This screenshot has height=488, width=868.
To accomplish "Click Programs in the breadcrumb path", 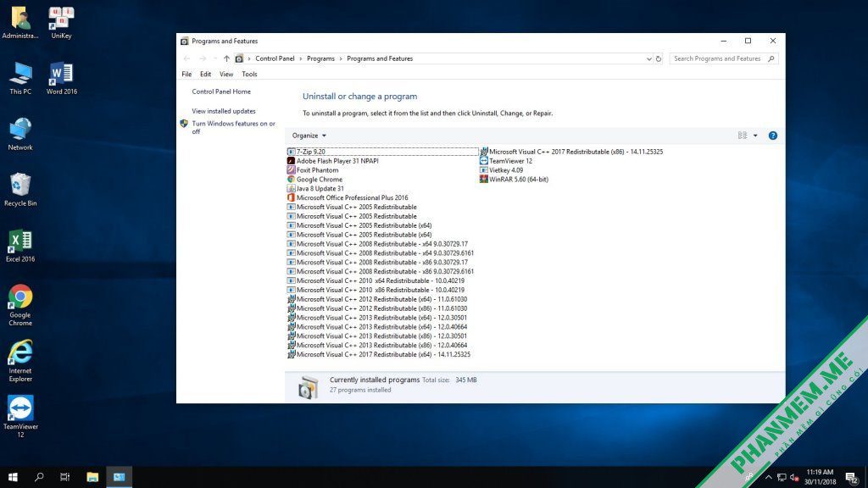I will (x=320, y=58).
